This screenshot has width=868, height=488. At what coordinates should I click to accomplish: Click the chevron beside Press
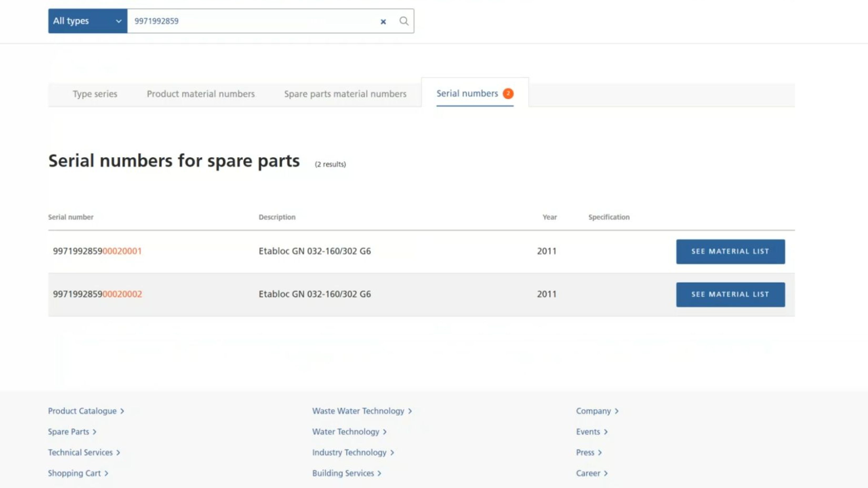(x=600, y=453)
